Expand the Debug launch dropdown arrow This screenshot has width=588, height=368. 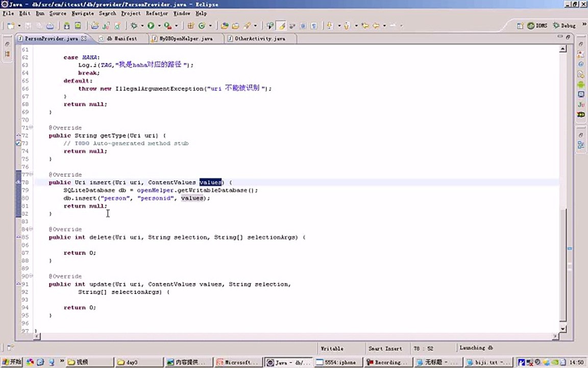tap(142, 26)
